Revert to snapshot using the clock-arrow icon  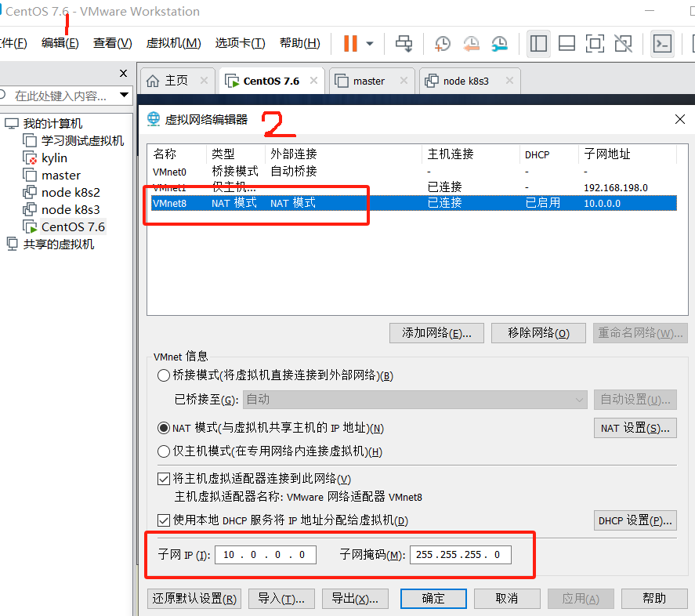pyautogui.click(x=471, y=43)
